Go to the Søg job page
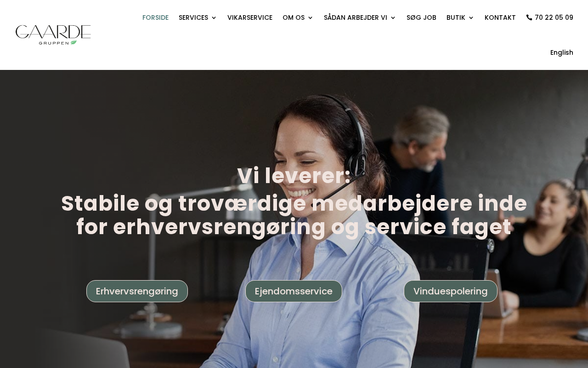The image size is (588, 368). coord(421,17)
